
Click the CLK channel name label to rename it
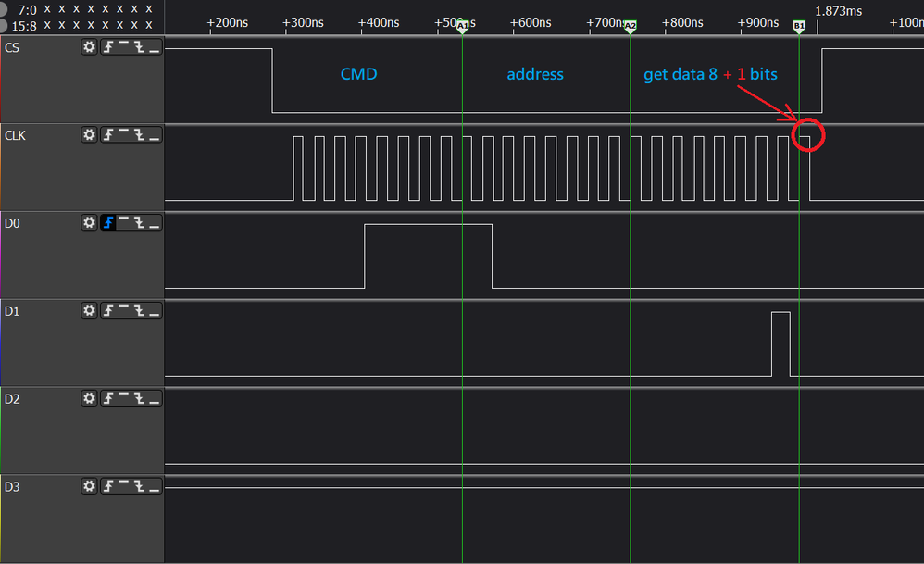(x=15, y=134)
